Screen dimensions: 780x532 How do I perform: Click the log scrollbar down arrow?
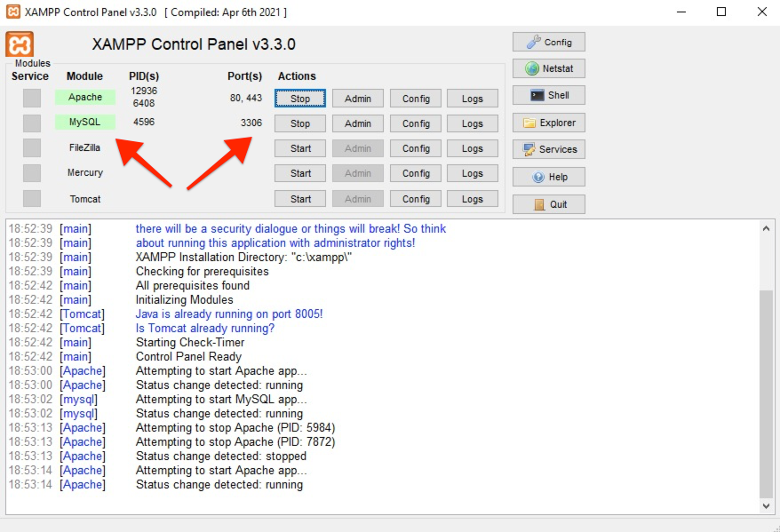click(x=766, y=505)
